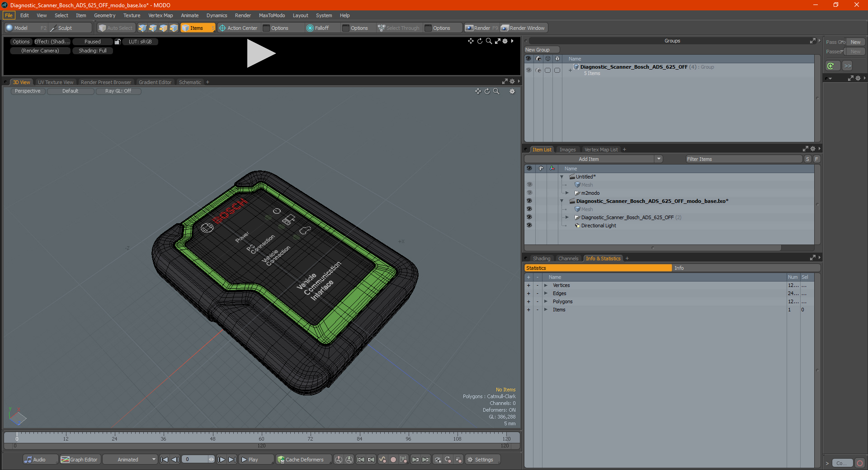868x470 pixels.
Task: Go to last frame in transport controls
Action: [232, 460]
